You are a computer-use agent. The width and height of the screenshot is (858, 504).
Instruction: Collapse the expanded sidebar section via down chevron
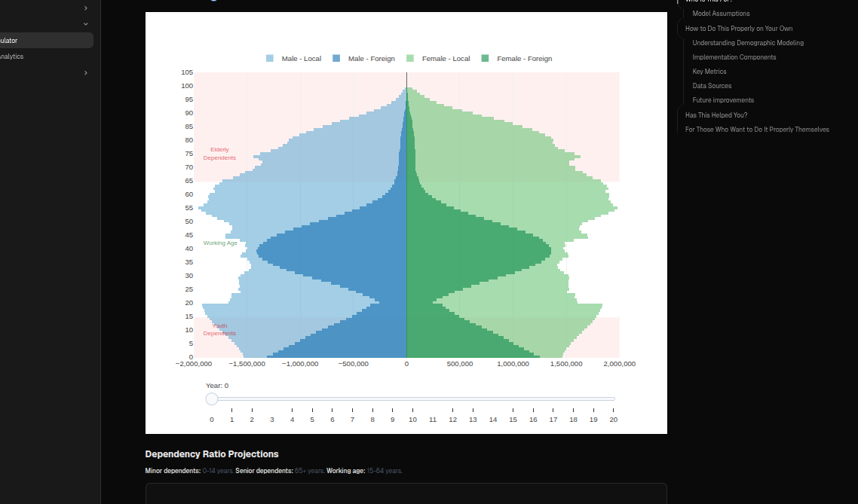click(85, 24)
